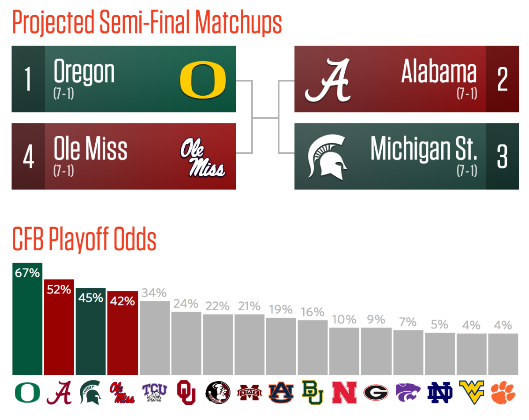Click the TCU logo below the odds chart
The width and height of the screenshot is (529, 420).
(x=155, y=392)
